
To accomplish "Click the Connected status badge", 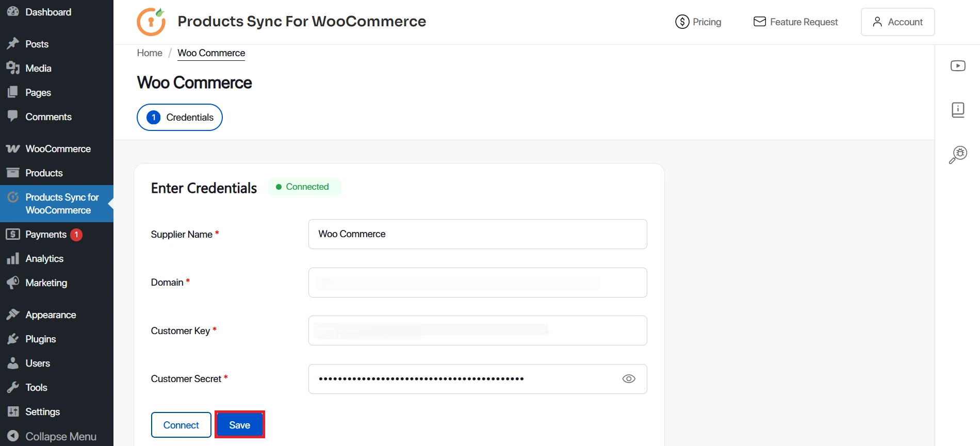I will click(304, 187).
